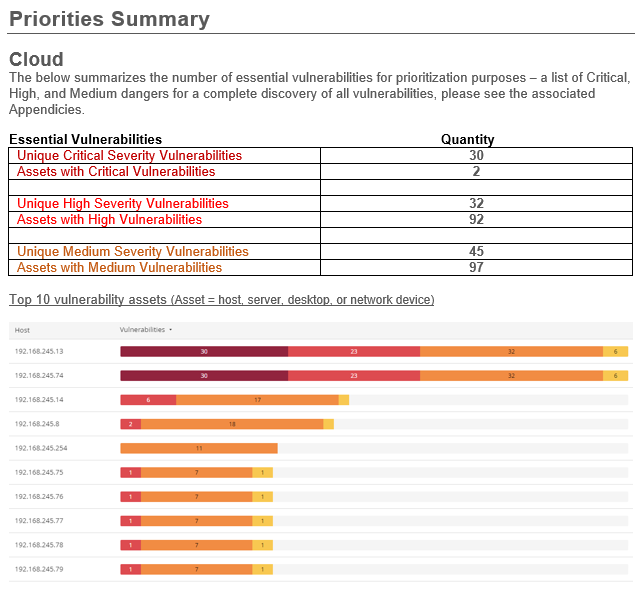Click the Vulnerabilities column sort arrow
The width and height of the screenshot is (642, 594).
click(171, 329)
